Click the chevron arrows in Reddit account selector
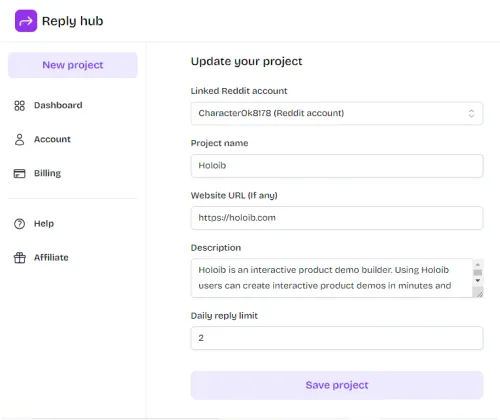500x420 pixels. click(x=471, y=113)
